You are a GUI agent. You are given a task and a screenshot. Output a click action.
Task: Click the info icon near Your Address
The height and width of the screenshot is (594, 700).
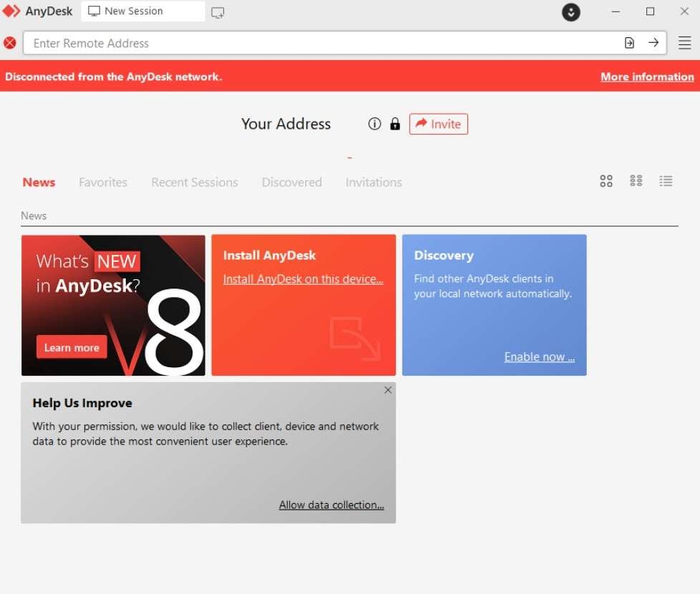374,124
